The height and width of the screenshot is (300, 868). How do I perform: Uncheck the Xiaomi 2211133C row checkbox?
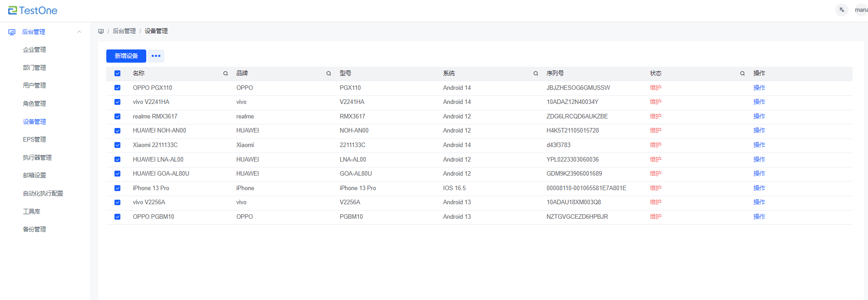click(117, 145)
